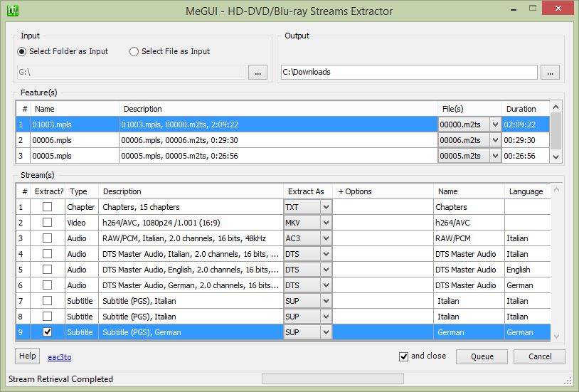Check Extract for stream 8 Italian subtitle
579x392 pixels.
(x=47, y=317)
